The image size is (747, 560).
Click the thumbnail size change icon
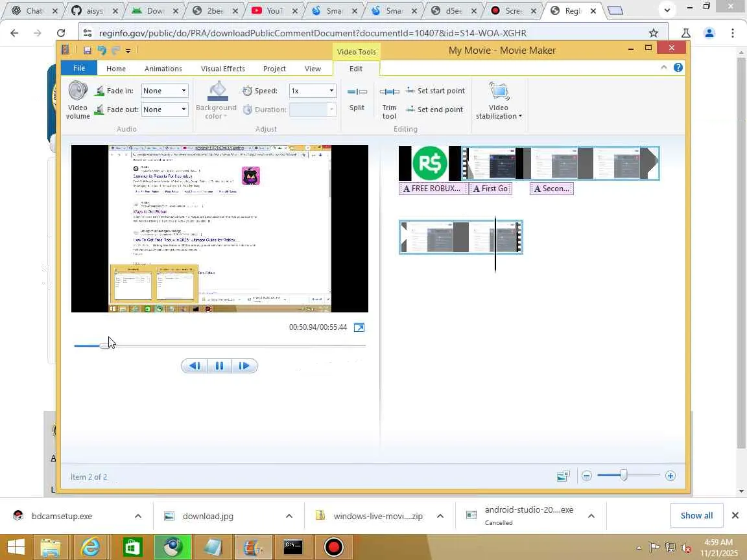563,476
